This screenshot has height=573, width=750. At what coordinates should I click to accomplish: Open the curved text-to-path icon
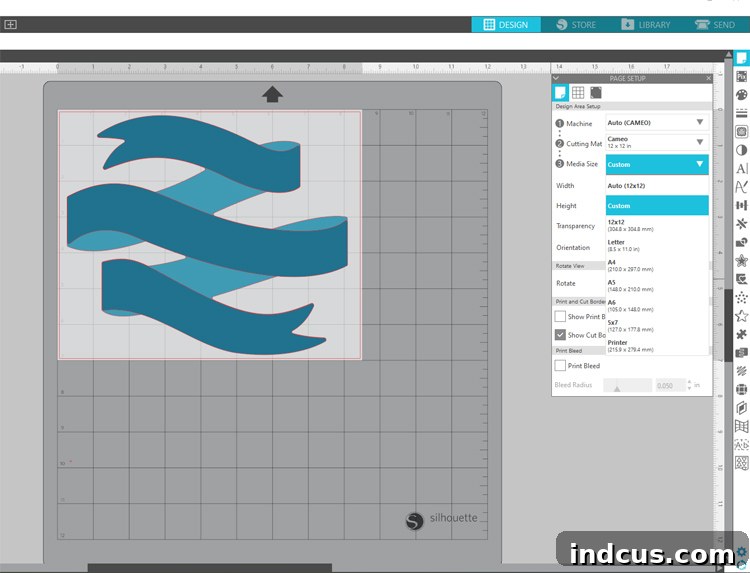click(x=741, y=187)
